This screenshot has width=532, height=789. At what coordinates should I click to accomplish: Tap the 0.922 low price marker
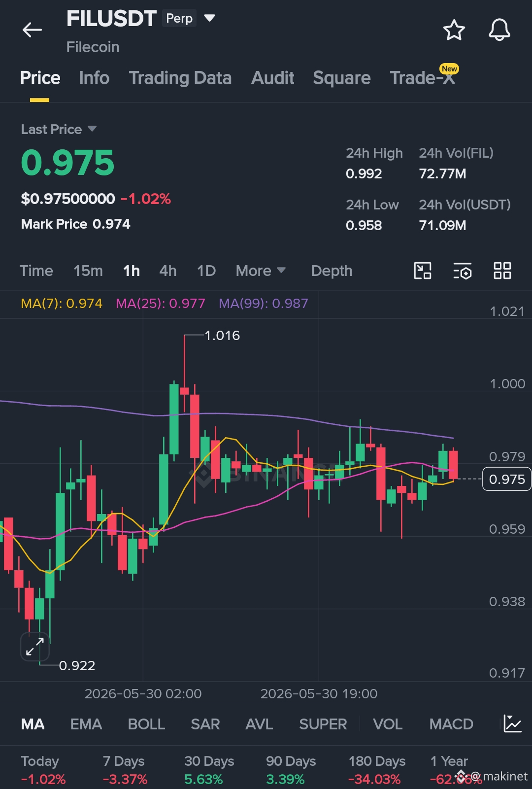[77, 666]
